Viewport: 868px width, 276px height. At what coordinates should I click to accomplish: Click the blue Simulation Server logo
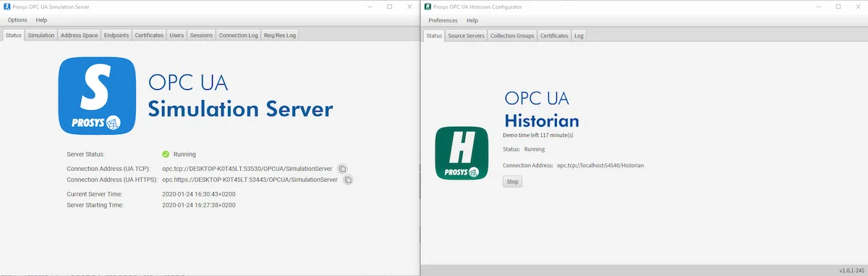click(98, 96)
